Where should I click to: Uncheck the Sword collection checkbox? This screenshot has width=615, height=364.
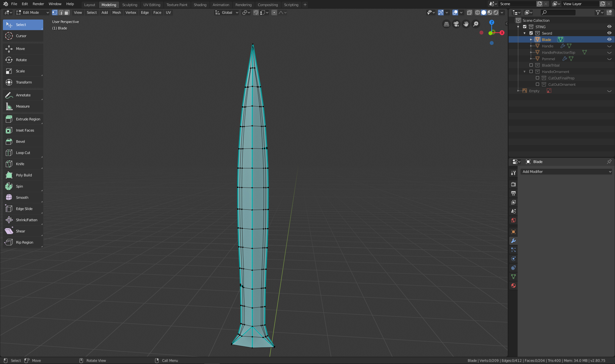[531, 33]
